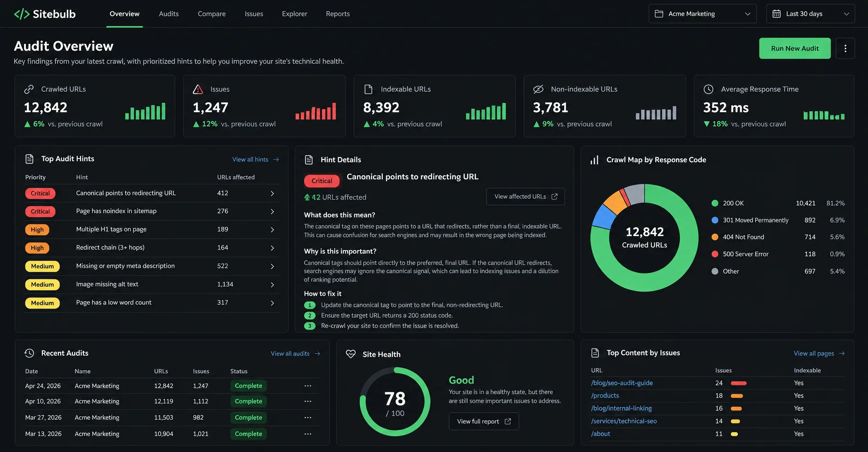
Task: Expand the Image missing alt text hint
Action: tap(272, 285)
